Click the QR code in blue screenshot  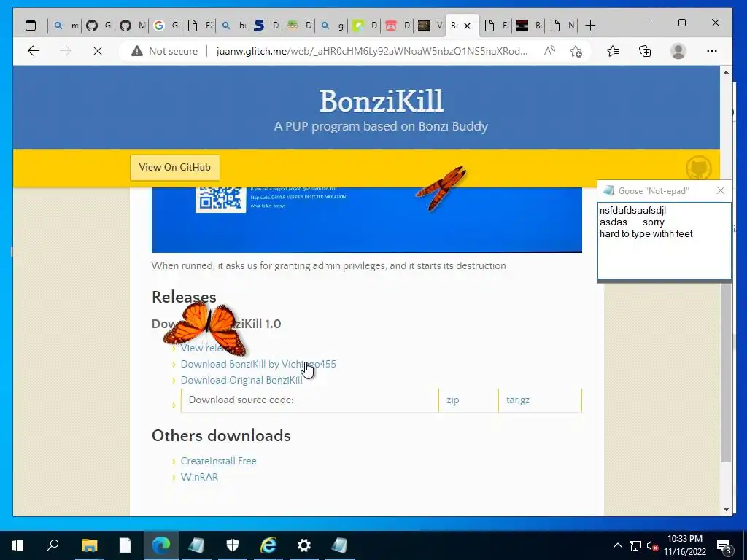click(220, 200)
